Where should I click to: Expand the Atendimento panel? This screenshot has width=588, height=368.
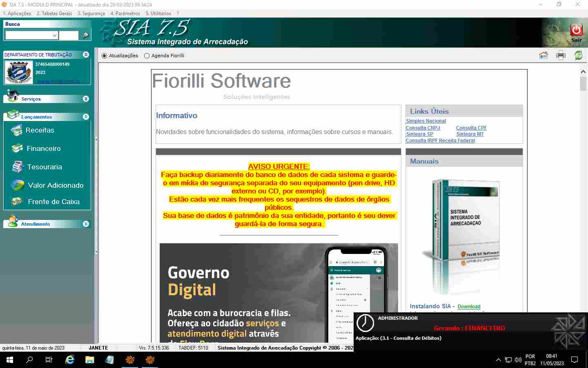[86, 224]
